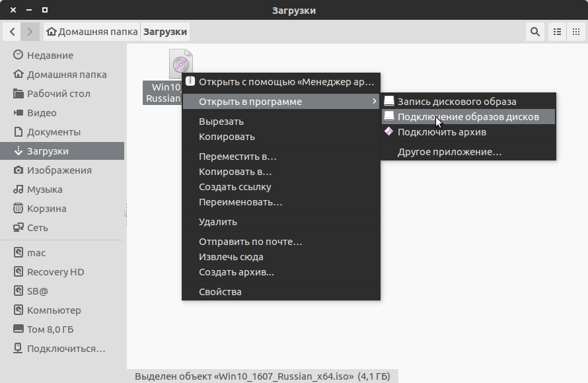
Task: Go back with left arrow button
Action: pyautogui.click(x=13, y=32)
